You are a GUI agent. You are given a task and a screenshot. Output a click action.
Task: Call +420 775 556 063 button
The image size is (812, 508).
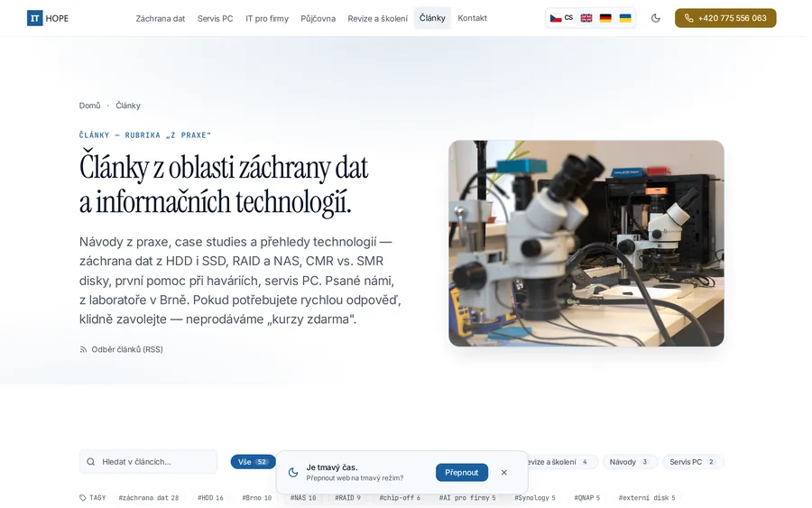[725, 18]
